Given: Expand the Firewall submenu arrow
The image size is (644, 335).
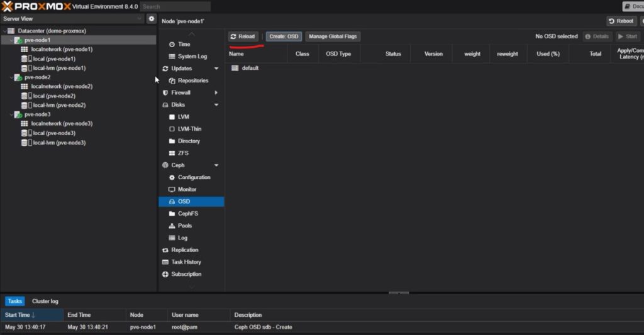Looking at the screenshot, I should tap(216, 92).
